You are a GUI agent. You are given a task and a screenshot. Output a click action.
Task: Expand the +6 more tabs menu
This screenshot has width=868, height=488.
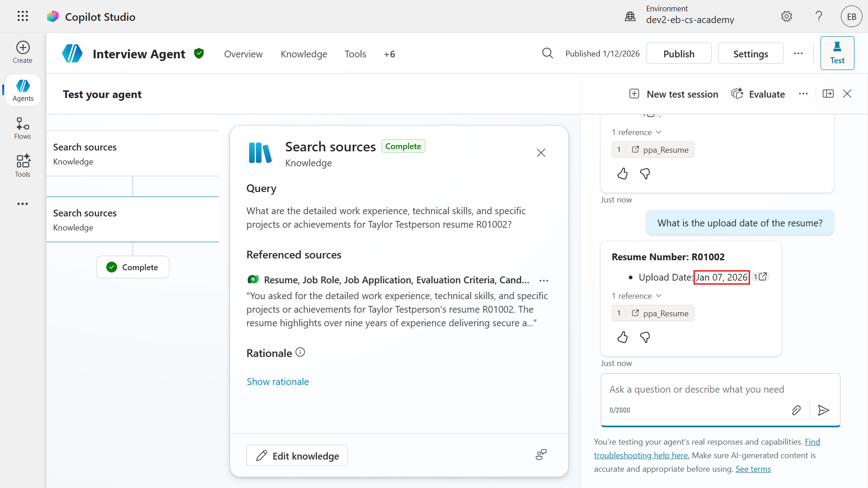(389, 54)
